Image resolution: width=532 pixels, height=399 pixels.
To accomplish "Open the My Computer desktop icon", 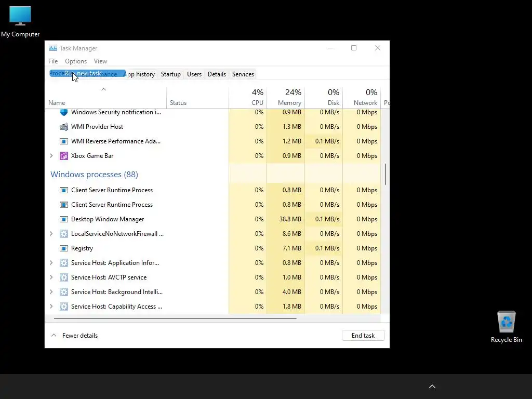I will point(20,22).
